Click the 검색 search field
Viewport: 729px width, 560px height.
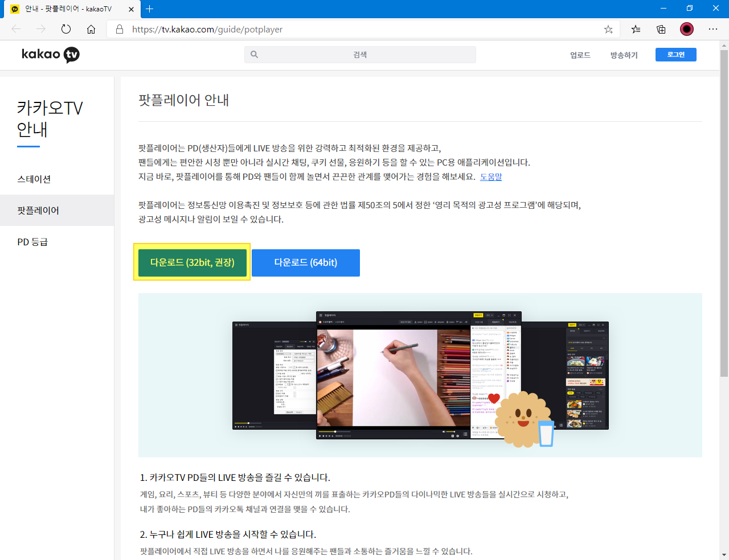tap(360, 55)
